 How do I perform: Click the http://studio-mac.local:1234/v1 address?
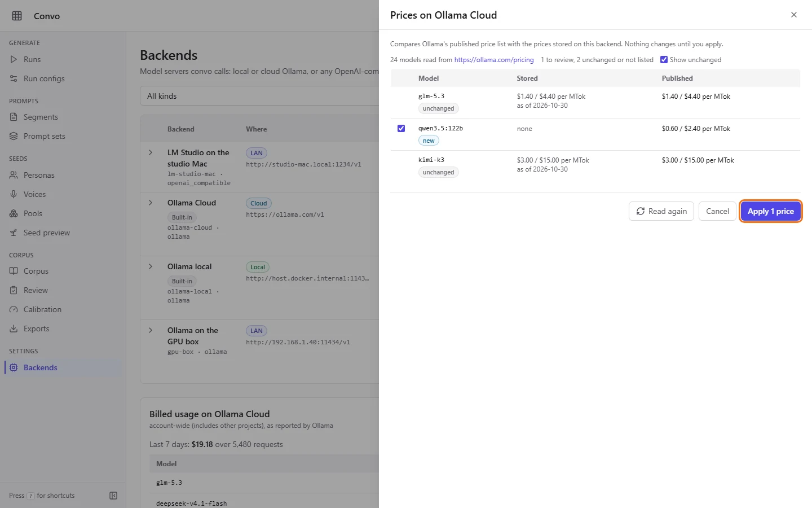[x=303, y=165]
